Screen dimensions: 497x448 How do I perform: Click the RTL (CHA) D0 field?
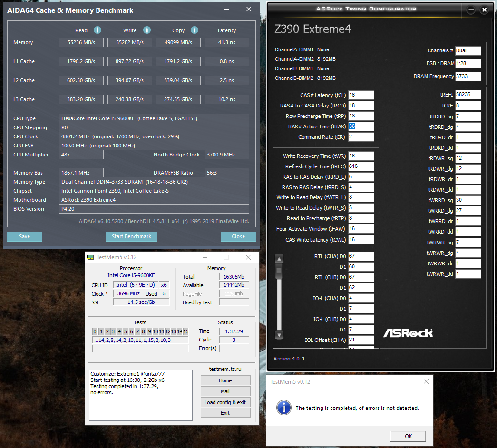point(361,256)
